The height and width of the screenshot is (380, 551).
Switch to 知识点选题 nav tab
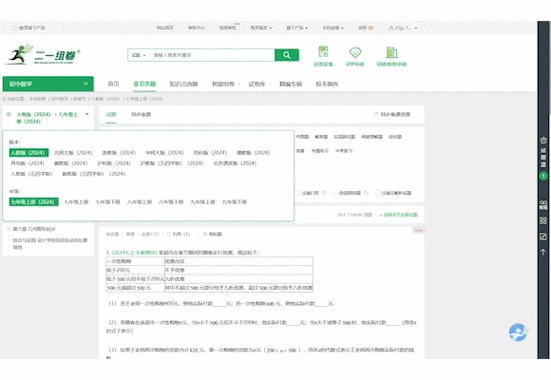coord(183,84)
